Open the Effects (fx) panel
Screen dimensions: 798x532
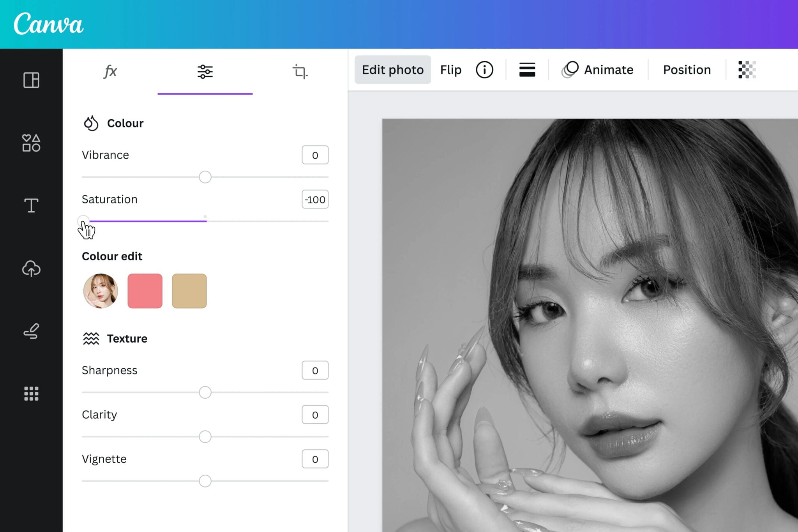[x=111, y=71]
